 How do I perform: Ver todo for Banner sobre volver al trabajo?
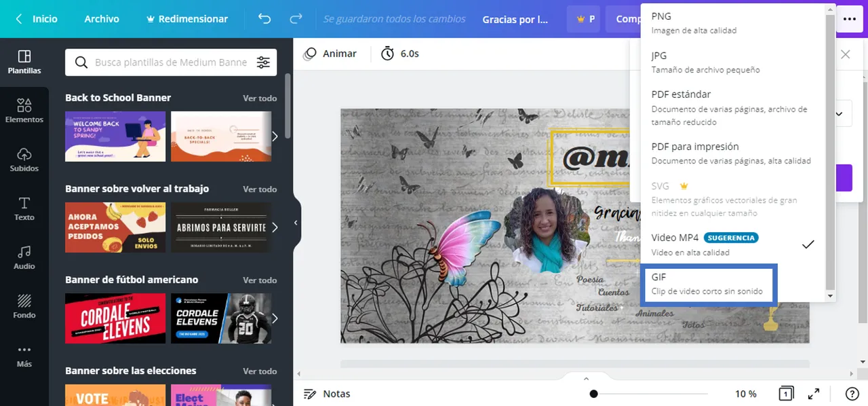tap(260, 189)
